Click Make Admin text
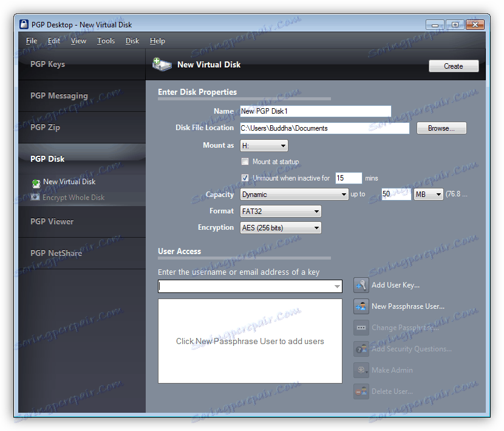 click(392, 370)
